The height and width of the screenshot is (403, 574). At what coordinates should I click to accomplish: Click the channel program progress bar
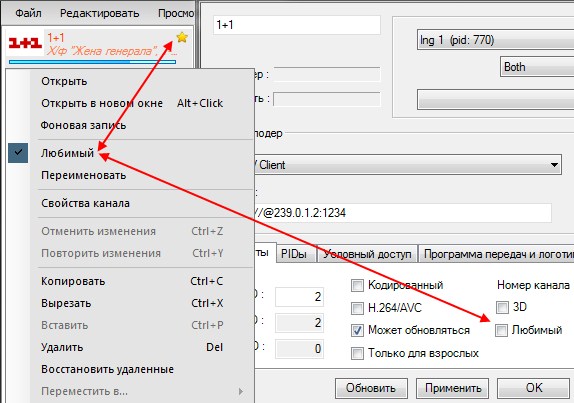tap(92, 62)
